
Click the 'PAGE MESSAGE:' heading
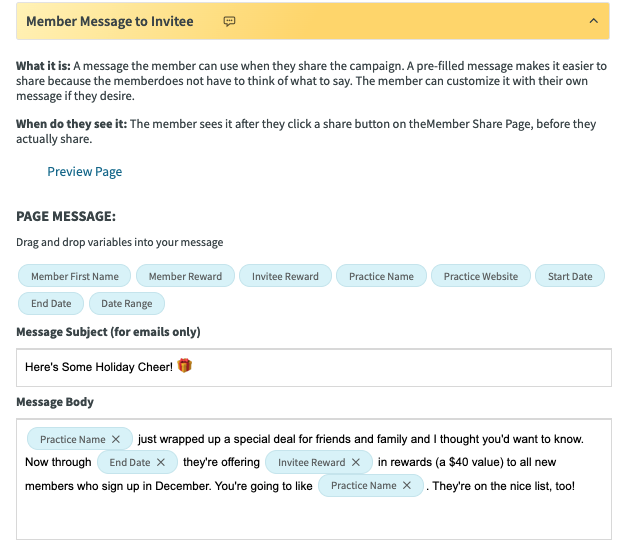point(66,216)
